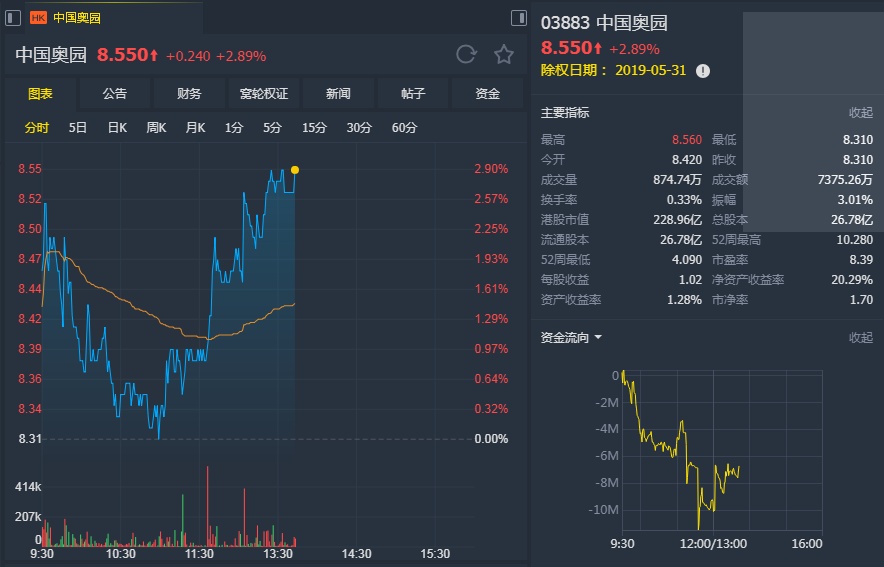884x567 pixels.
Task: Open the 新闻 tab
Action: point(338,94)
